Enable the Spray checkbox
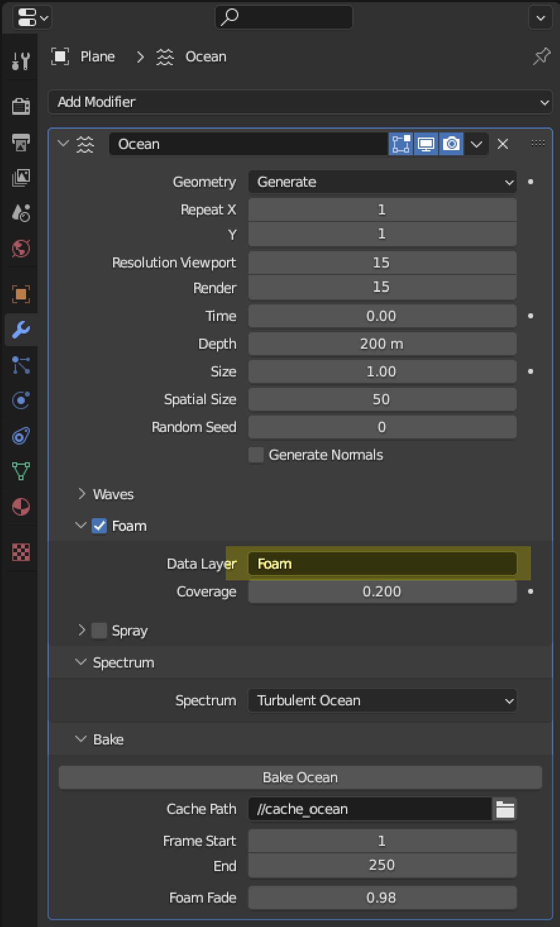 tap(99, 630)
